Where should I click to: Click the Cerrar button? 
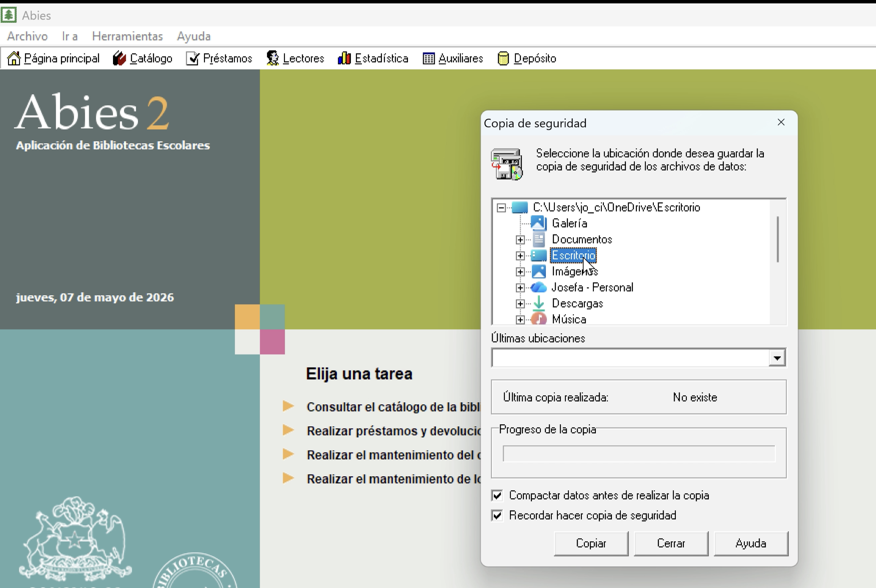click(x=671, y=543)
